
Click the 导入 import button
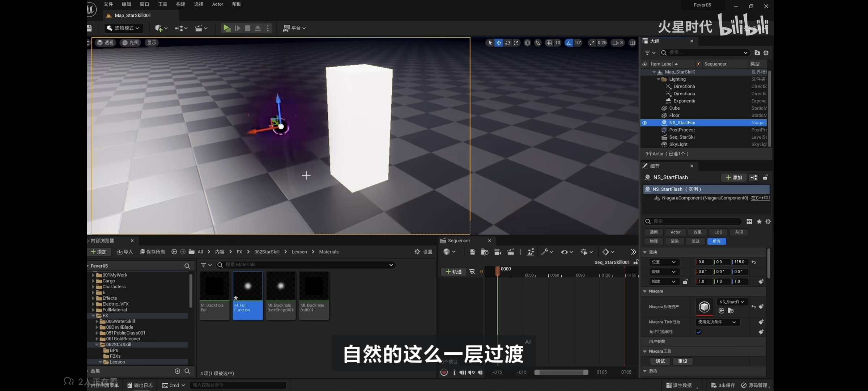125,252
